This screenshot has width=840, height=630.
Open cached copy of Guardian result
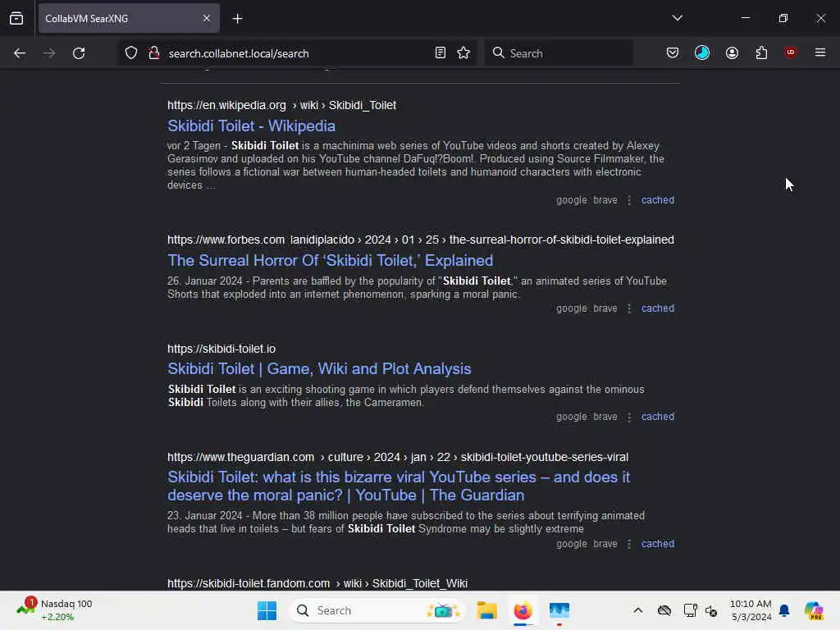tap(658, 544)
